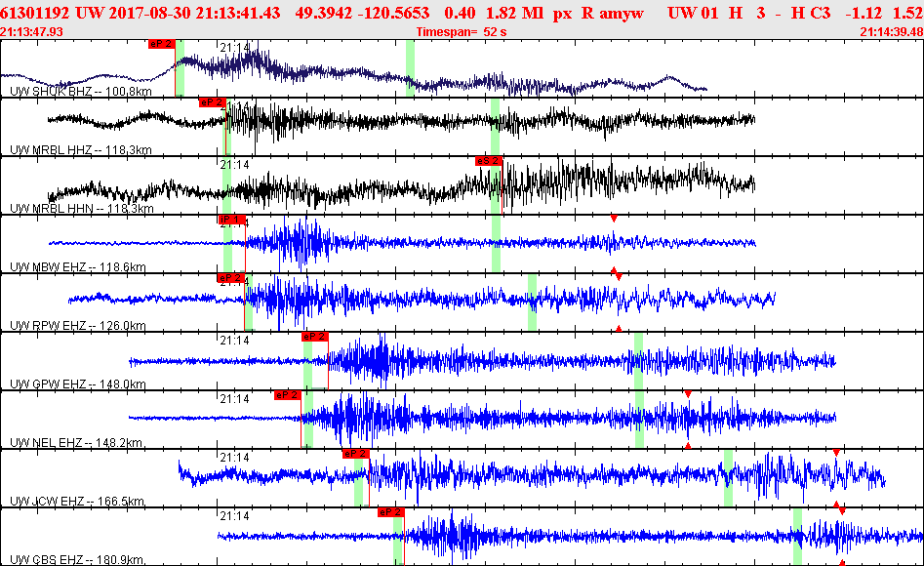Click the 21:14 time tick on MRBL HHN trace

coord(234,165)
